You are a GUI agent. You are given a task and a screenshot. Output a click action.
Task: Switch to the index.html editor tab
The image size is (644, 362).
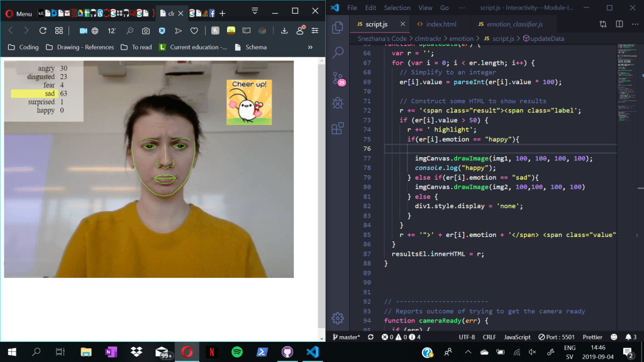pos(441,24)
